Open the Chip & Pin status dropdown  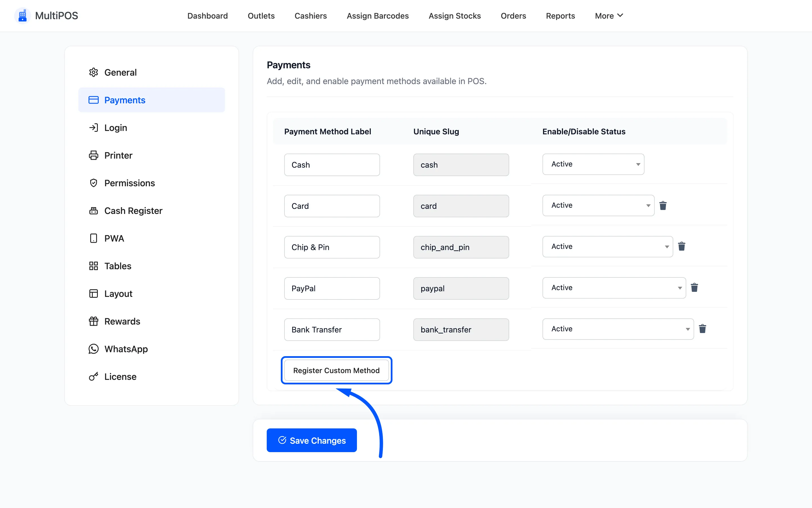click(x=608, y=247)
